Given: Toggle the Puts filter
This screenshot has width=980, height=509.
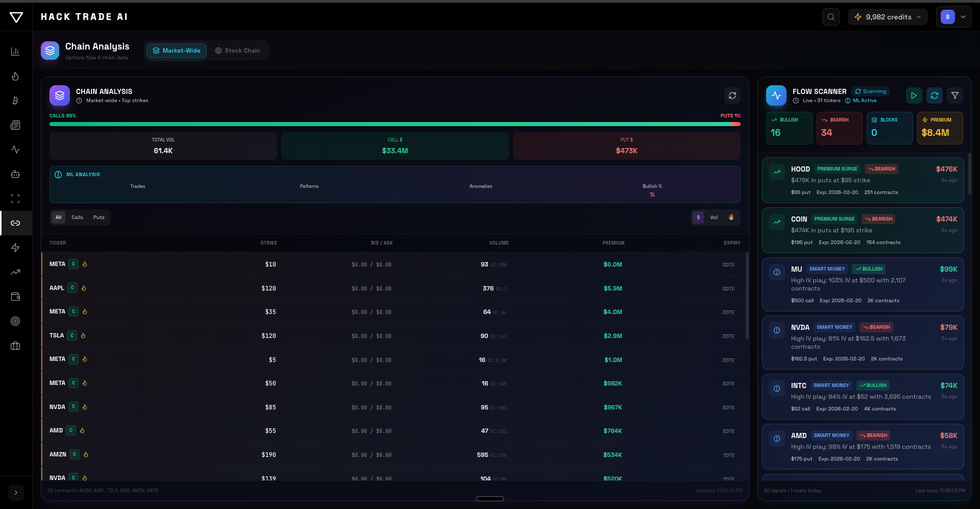Looking at the screenshot, I should pos(99,217).
